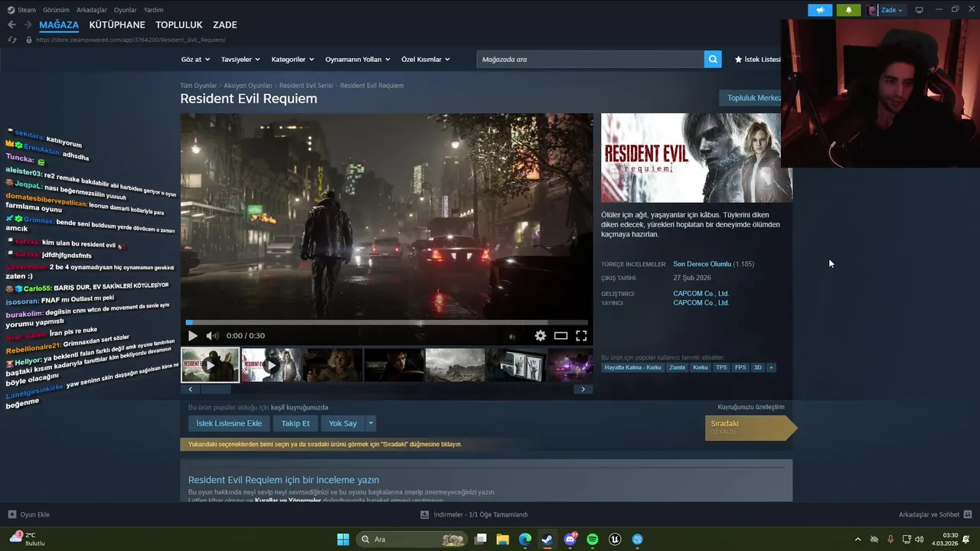Screen dimensions: 980x551
Task: Click the Yok Say button
Action: (343, 423)
